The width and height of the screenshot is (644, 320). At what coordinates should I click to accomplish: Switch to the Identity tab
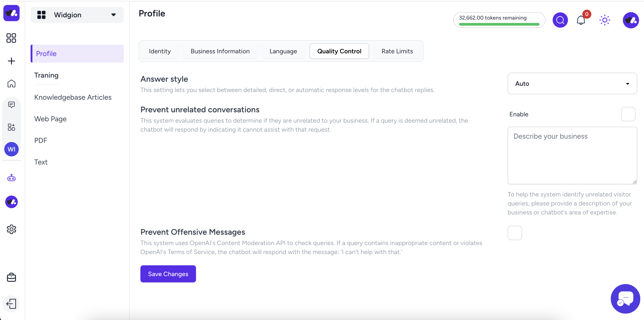coord(160,51)
